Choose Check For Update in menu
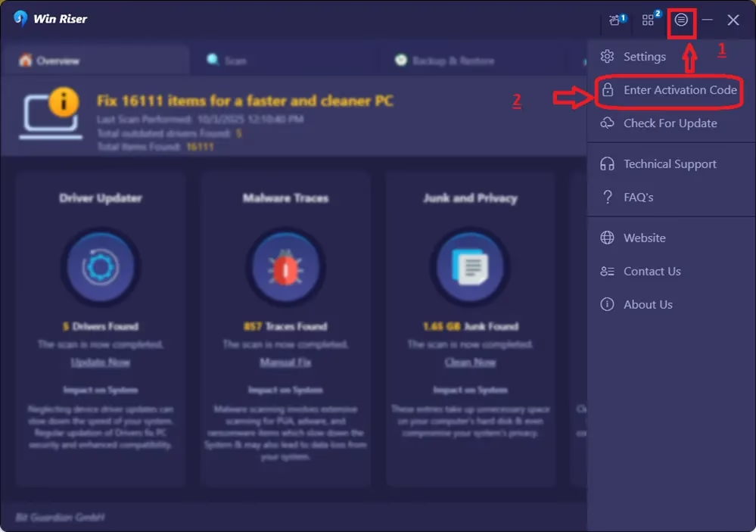 click(x=670, y=123)
